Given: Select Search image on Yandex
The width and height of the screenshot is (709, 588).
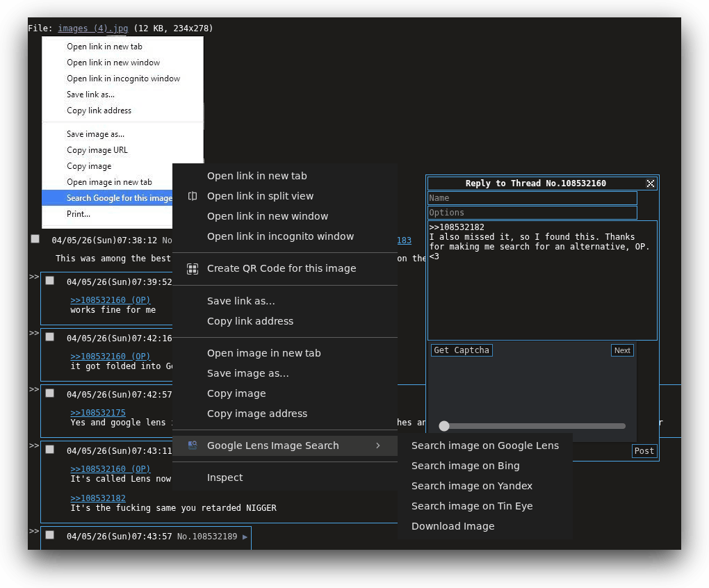Looking at the screenshot, I should [485, 486].
